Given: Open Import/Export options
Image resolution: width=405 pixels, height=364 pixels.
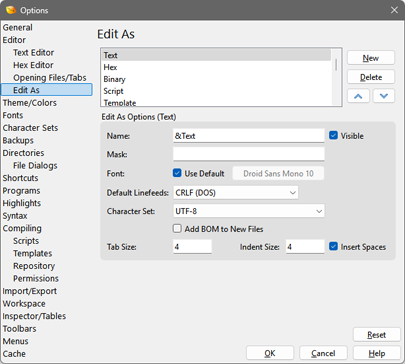Looking at the screenshot, I should (30, 291).
